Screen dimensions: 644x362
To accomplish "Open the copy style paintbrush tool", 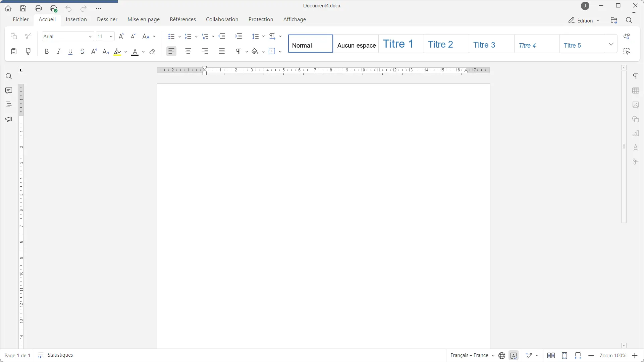I will (x=29, y=51).
